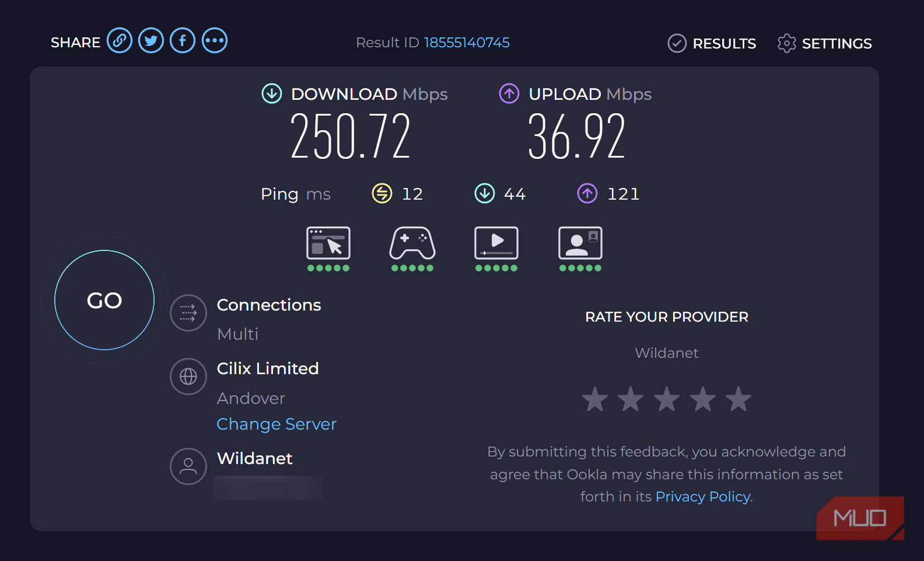The width and height of the screenshot is (924, 561).
Task: Share the result on Facebook
Action: pos(183,41)
